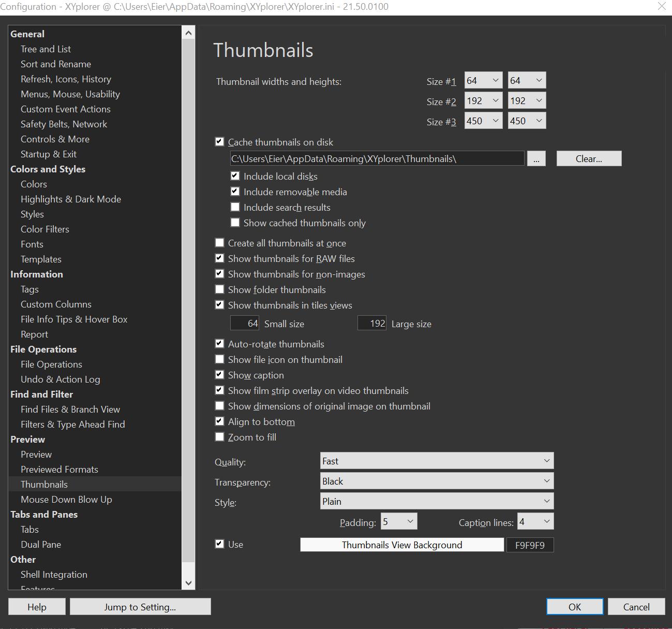
Task: Click the thumbnail cache path text field
Action: click(x=377, y=159)
